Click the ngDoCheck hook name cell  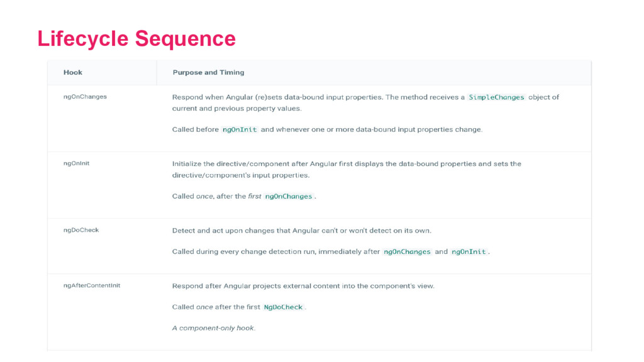coord(81,230)
